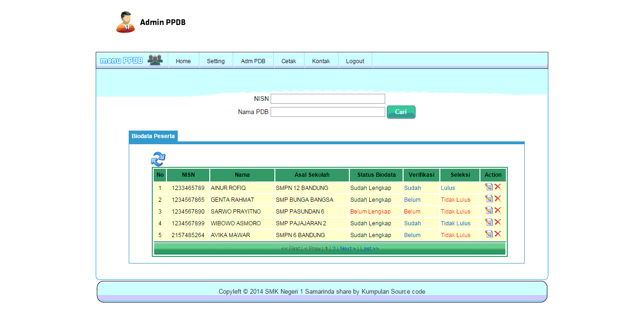
Task: Click Sudah verification link for AINUR ROFIQ
Action: pyautogui.click(x=413, y=188)
